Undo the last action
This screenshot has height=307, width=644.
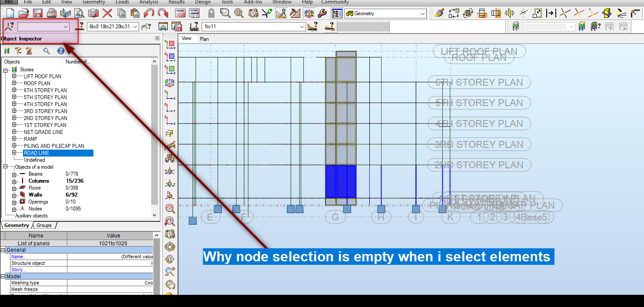(149, 13)
